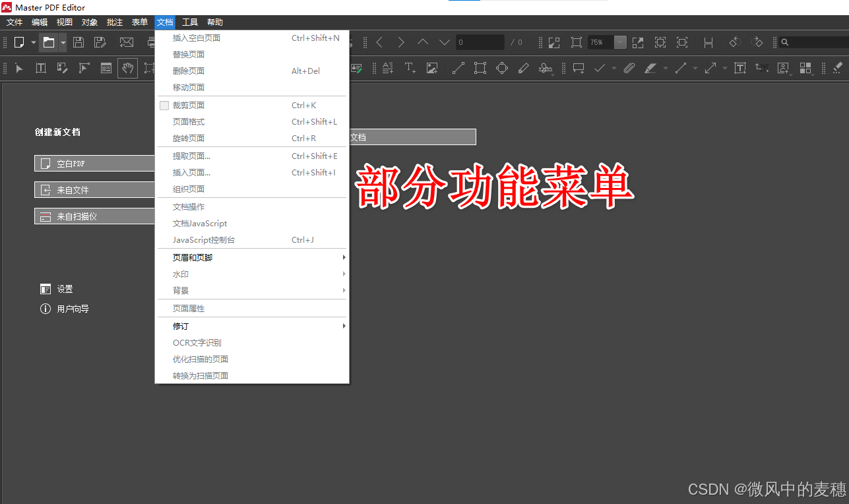Go to the next page with the arrow icon

(x=401, y=42)
